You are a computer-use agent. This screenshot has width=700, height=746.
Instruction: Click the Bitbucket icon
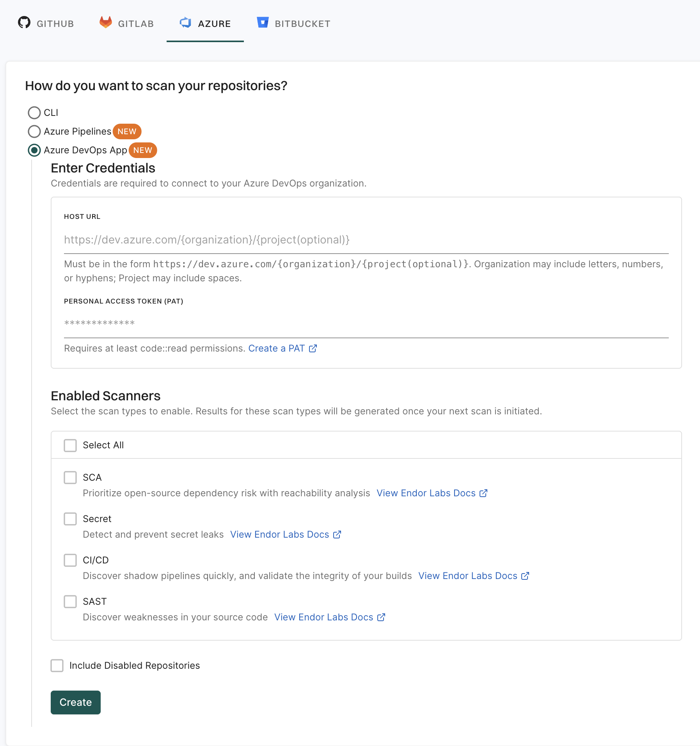263,23
